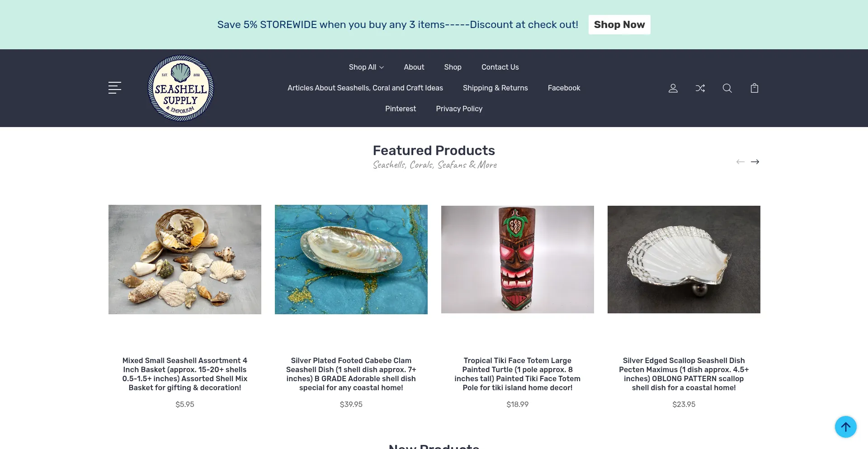
Task: Go to previous featured products
Action: 741,162
